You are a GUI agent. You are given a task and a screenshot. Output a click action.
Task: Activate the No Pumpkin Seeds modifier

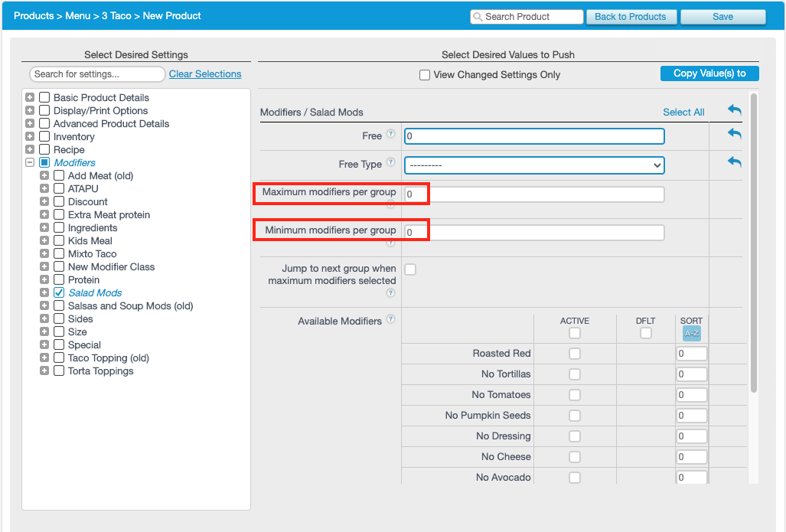point(575,416)
